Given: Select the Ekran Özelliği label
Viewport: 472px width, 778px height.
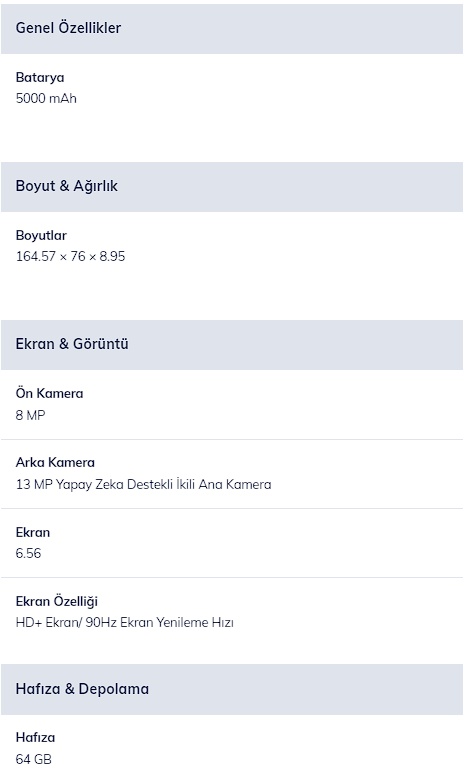Looking at the screenshot, I should [57, 601].
